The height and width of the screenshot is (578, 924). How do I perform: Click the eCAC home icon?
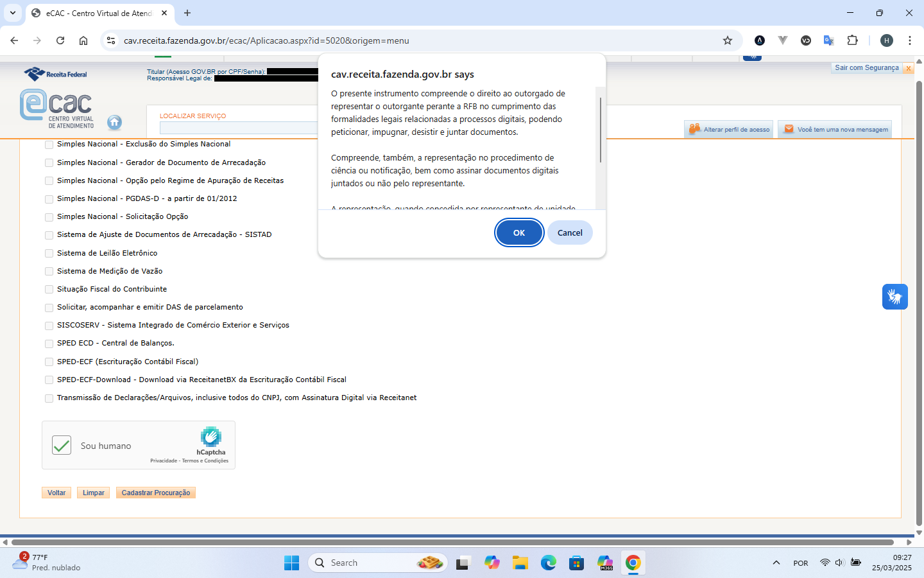pyautogui.click(x=114, y=122)
